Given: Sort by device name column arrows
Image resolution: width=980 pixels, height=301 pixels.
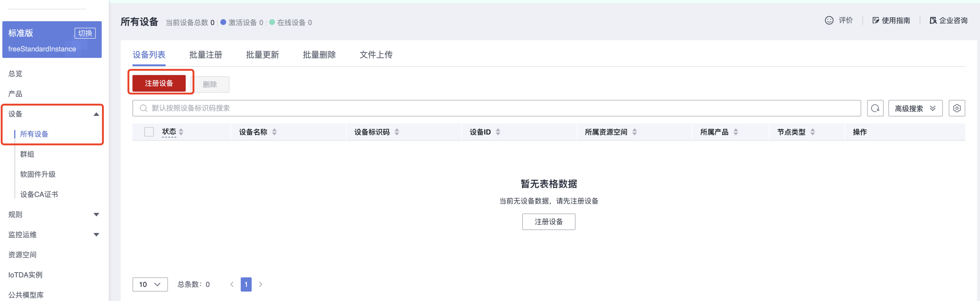Looking at the screenshot, I should coord(274,132).
